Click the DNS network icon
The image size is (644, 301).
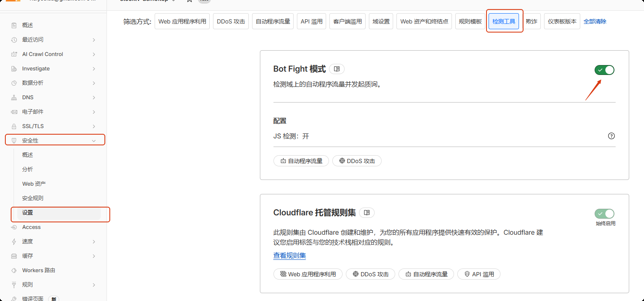(x=14, y=98)
